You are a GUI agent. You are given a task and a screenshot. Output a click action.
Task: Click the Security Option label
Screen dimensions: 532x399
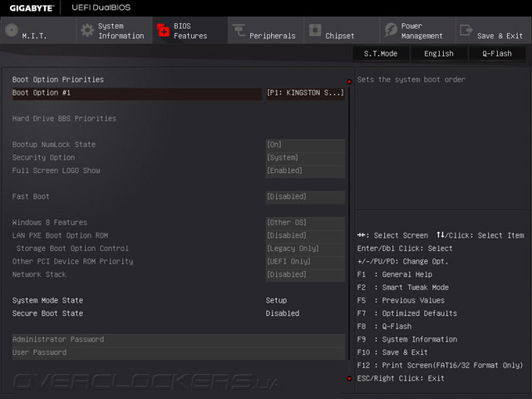click(43, 157)
